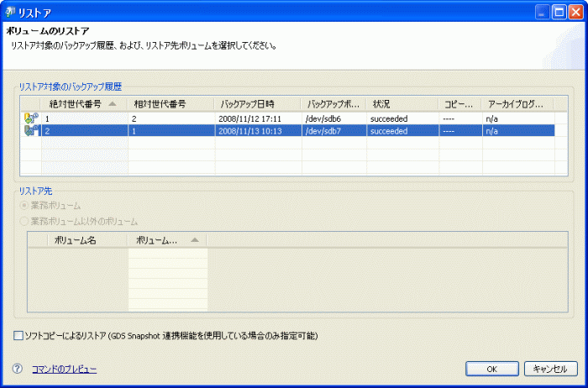Select 業務ボリューム以外のボリューム radio option

(24, 222)
